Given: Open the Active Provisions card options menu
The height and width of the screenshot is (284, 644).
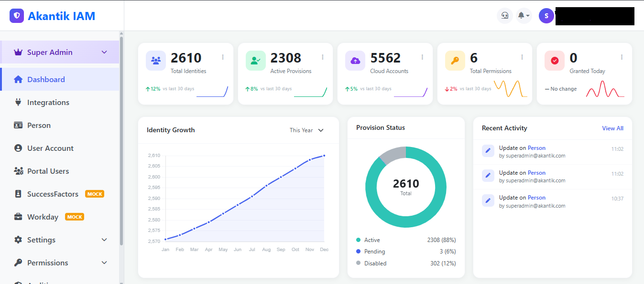Looking at the screenshot, I should (x=323, y=57).
